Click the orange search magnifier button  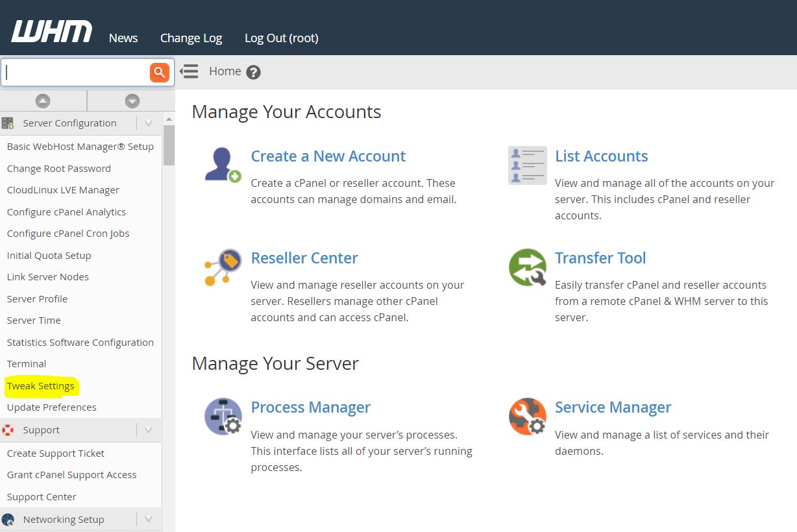[x=159, y=72]
